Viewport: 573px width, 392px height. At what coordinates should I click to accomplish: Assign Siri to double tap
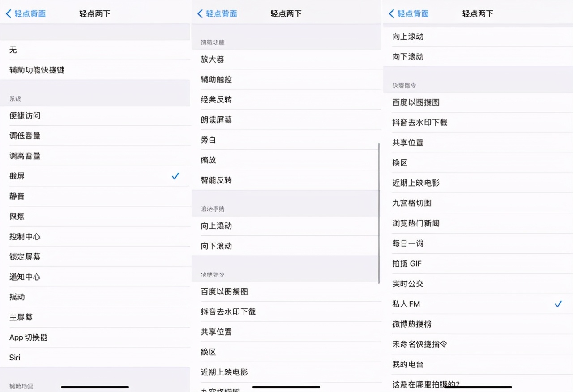tap(14, 357)
